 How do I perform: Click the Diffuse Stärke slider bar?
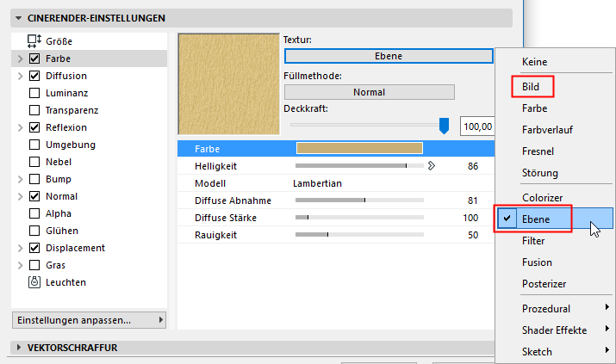click(359, 218)
